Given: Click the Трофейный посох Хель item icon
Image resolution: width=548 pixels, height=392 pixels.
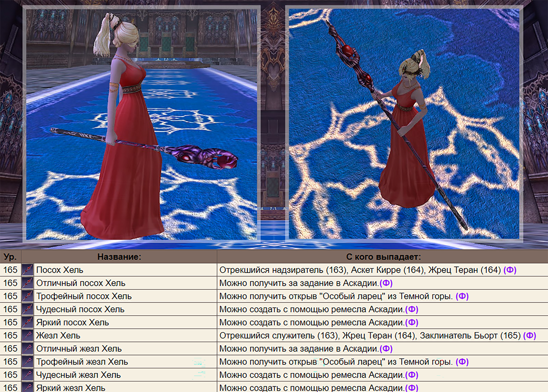Looking at the screenshot, I should [x=27, y=296].
